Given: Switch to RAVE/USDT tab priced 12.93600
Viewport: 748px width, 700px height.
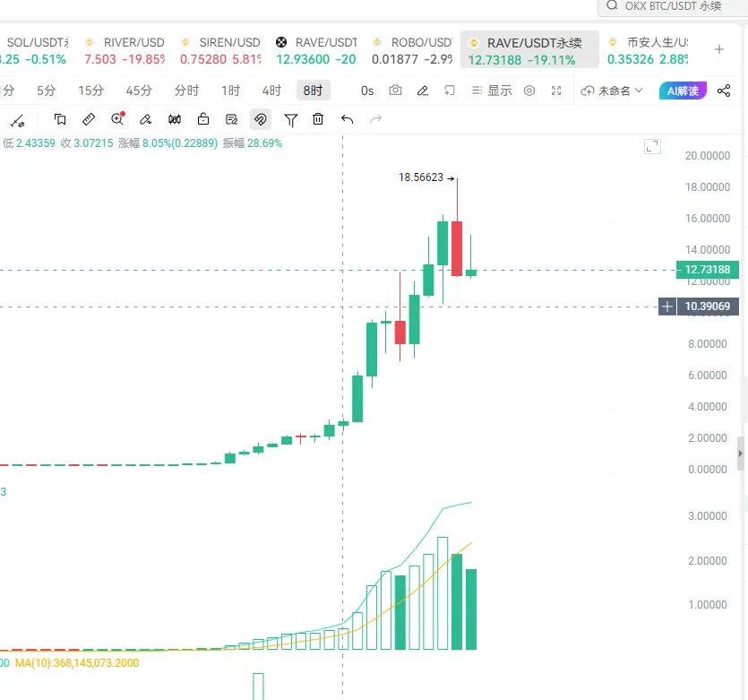Looking at the screenshot, I should (316, 50).
